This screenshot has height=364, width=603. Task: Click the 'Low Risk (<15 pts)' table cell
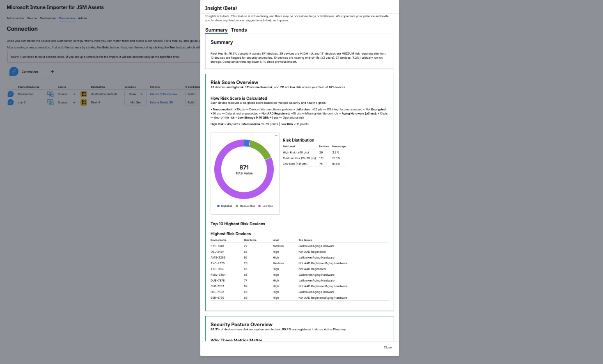(295, 164)
